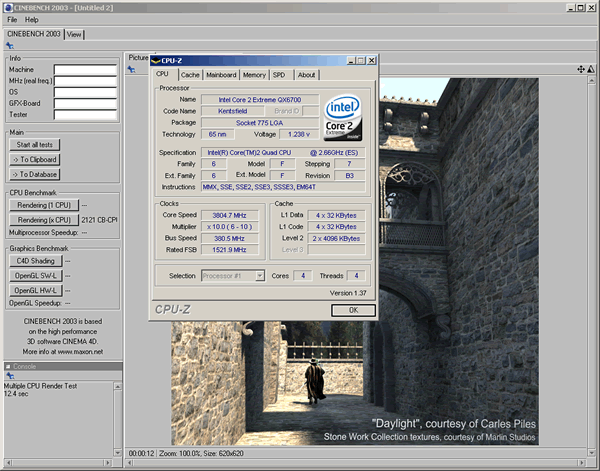Screen dimensions: 600x471
Task: Click the Picture horizontal scrollbar right arrow
Action: coord(582,463)
